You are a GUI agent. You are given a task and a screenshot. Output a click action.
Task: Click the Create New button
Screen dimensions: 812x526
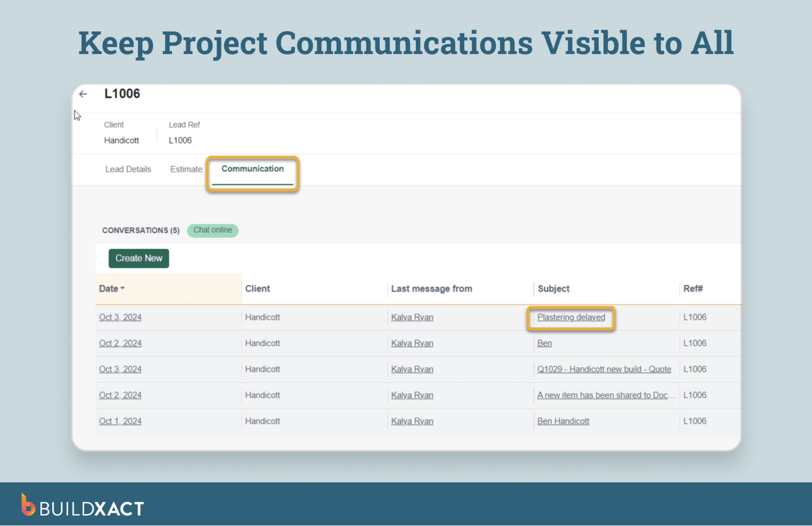tap(138, 258)
